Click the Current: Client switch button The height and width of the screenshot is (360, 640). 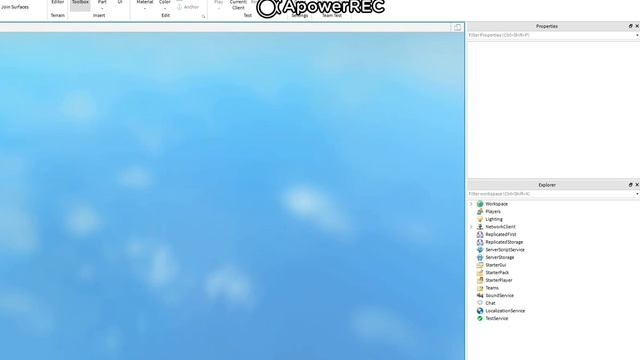coord(238,5)
